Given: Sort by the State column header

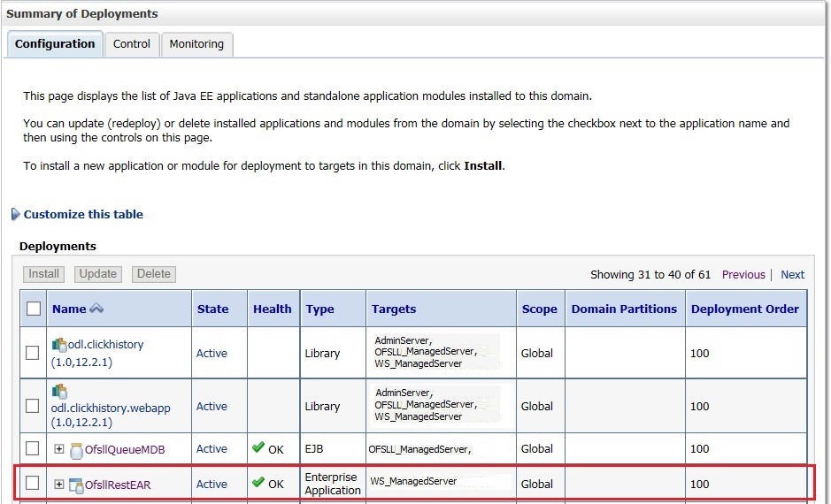Looking at the screenshot, I should [212, 309].
